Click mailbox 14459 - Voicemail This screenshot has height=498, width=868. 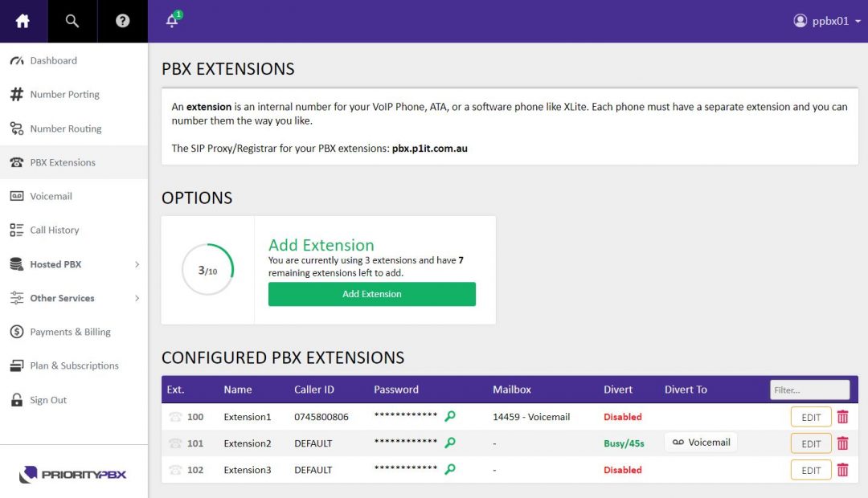coord(531,417)
